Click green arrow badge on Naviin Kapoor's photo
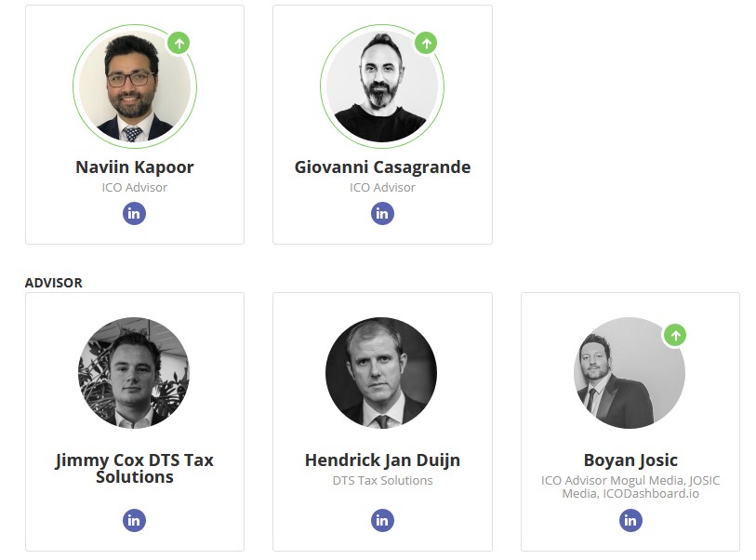756x560 pixels. pos(179,44)
